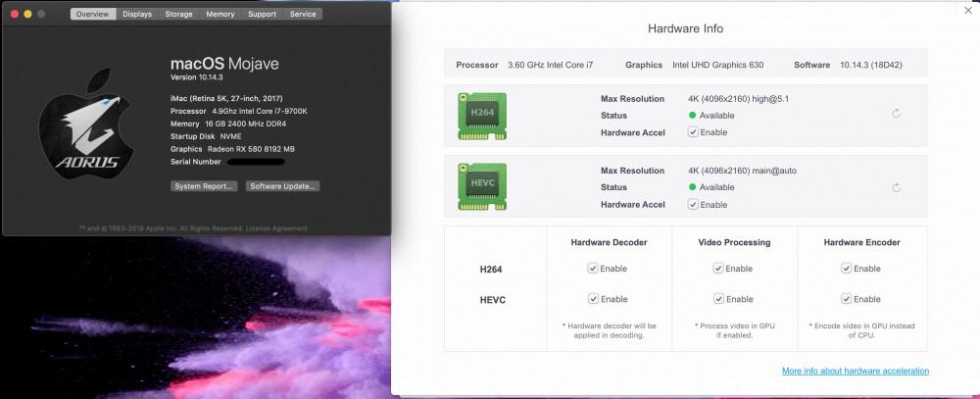Click the Version 10.14.3 text
Image resolution: width=980 pixels, height=399 pixels.
[x=197, y=76]
